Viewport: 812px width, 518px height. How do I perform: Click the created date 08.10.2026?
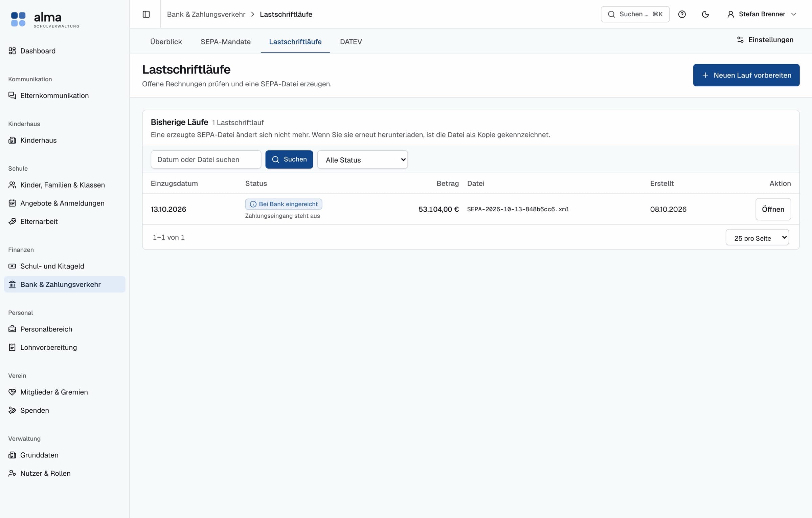click(x=668, y=209)
